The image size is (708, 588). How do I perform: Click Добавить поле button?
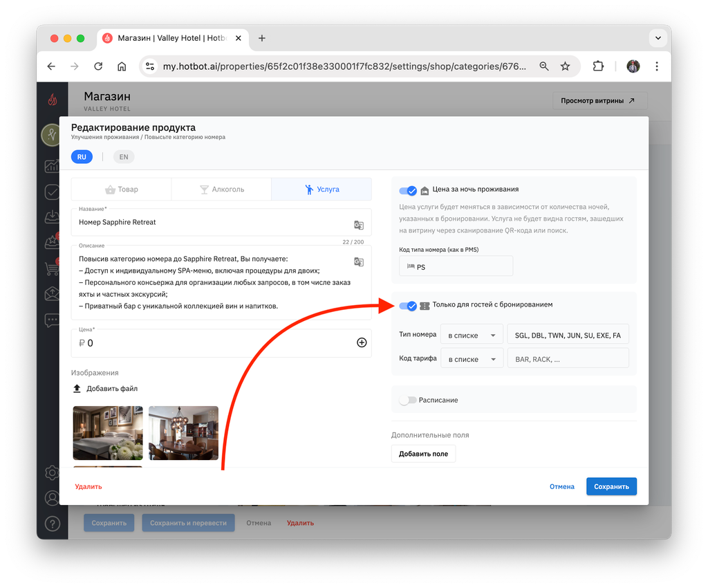point(423,453)
